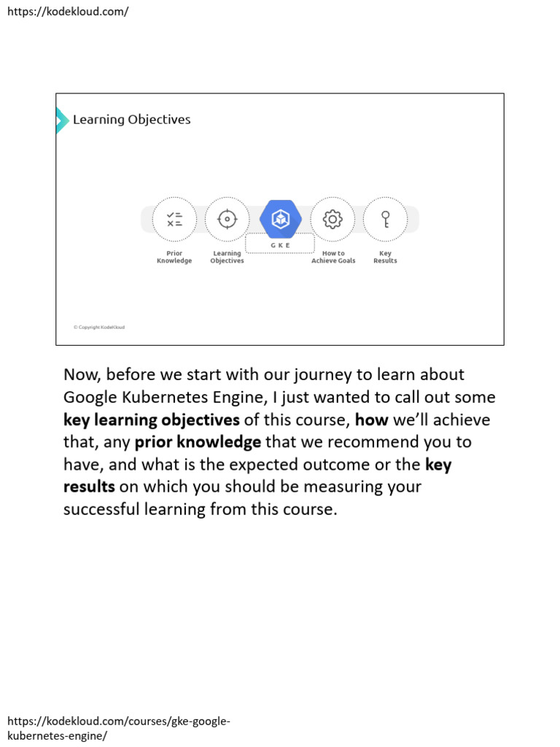The width and height of the screenshot is (560, 747).
Task: Click bold "prior knowledge" in the paragraph
Action: 198,442
